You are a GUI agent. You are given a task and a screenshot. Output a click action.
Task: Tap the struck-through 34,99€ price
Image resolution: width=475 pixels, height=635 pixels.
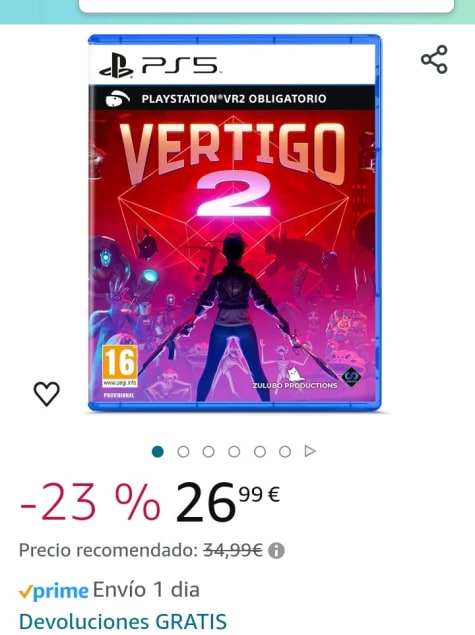(x=233, y=550)
